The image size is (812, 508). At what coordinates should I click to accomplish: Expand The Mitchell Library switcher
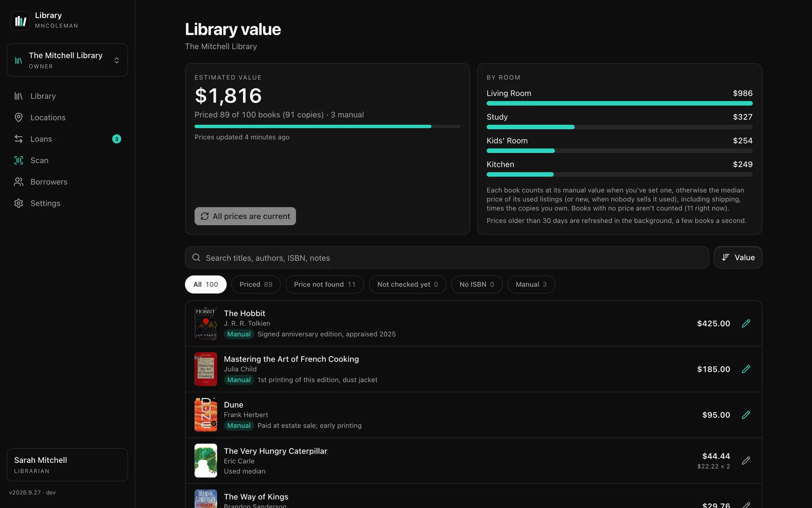click(x=67, y=60)
